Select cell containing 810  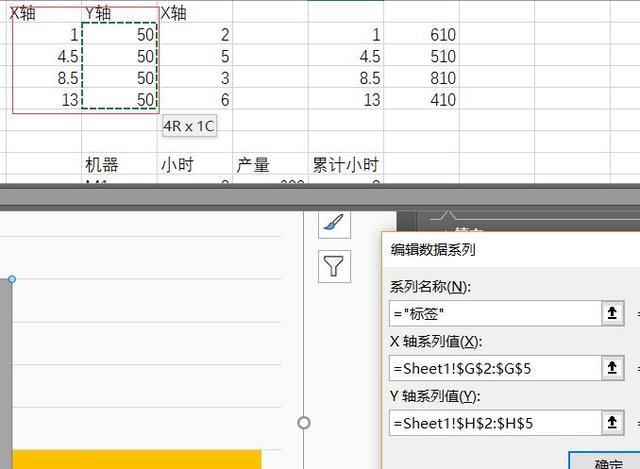point(421,78)
